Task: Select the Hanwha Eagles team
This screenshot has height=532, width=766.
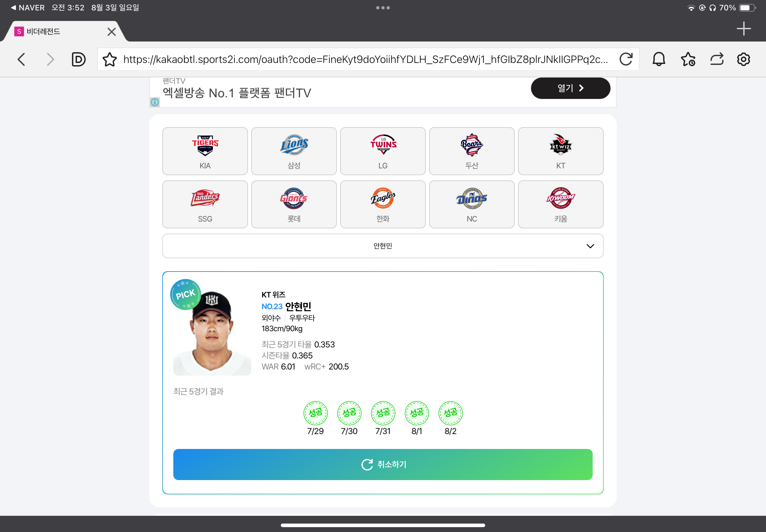Action: pyautogui.click(x=383, y=204)
